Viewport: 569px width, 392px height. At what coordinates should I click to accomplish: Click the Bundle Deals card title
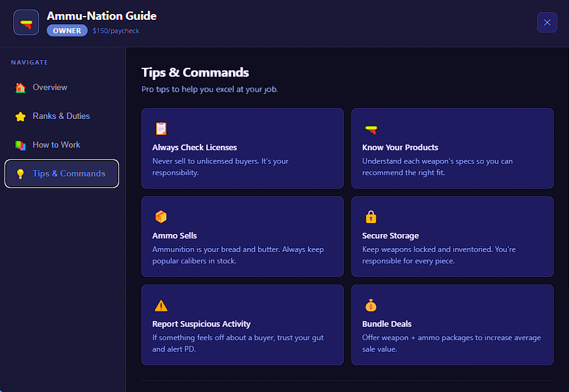[387, 324]
